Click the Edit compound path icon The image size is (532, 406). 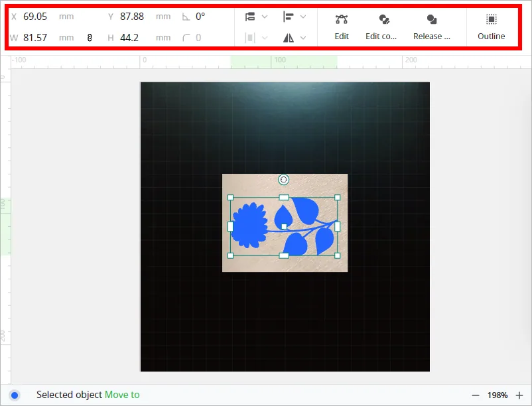pos(384,19)
